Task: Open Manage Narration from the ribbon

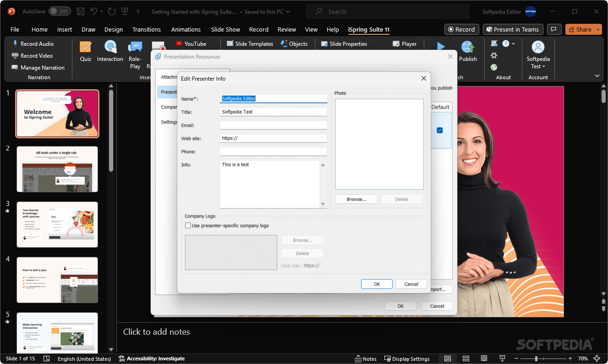Action: [38, 68]
